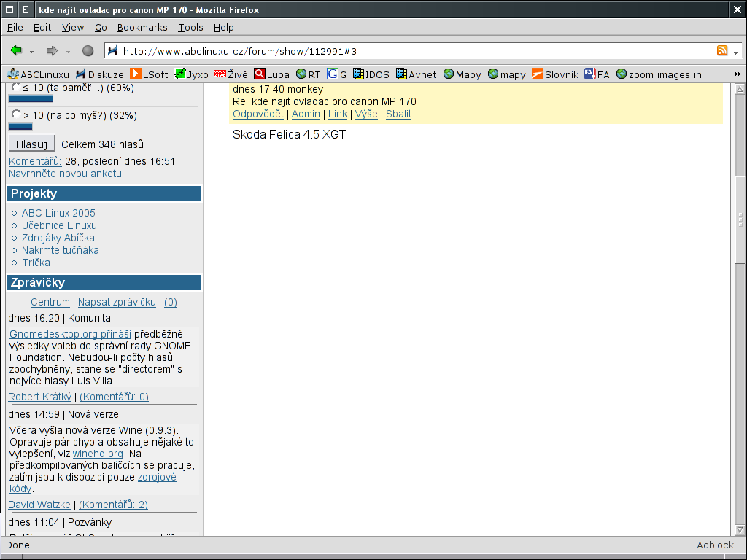
Task: Click the page's vertical scrollbar thumb
Action: coord(740,219)
